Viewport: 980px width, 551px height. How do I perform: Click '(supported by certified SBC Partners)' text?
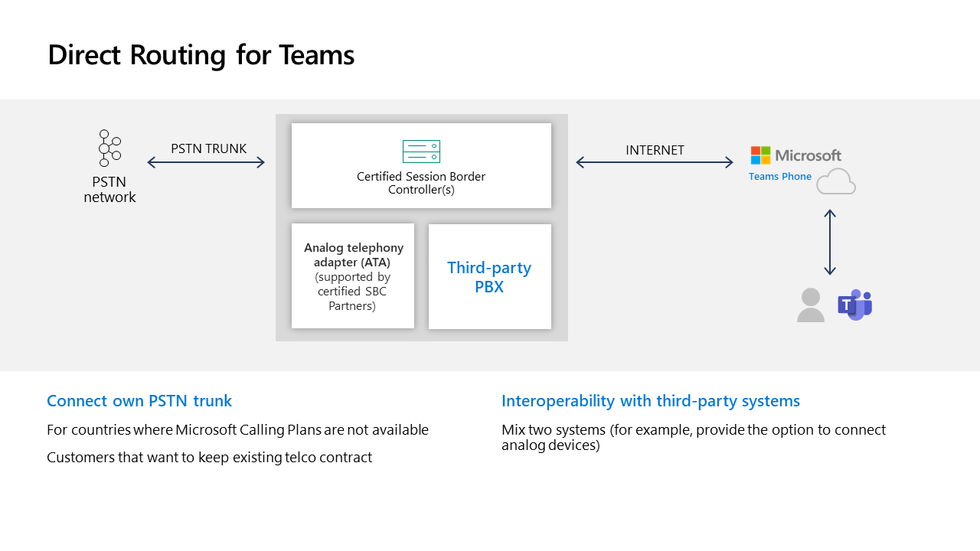click(353, 292)
